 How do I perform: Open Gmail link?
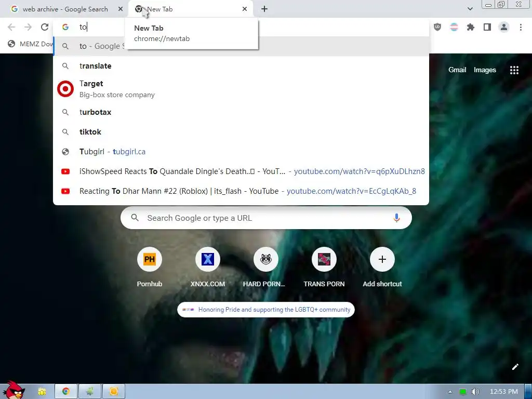tap(457, 70)
